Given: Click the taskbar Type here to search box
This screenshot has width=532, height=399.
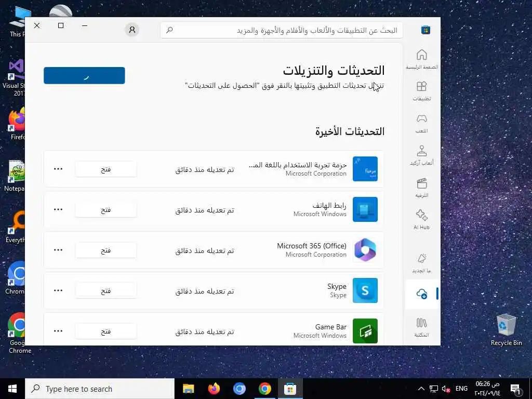Looking at the screenshot, I should 100,389.
